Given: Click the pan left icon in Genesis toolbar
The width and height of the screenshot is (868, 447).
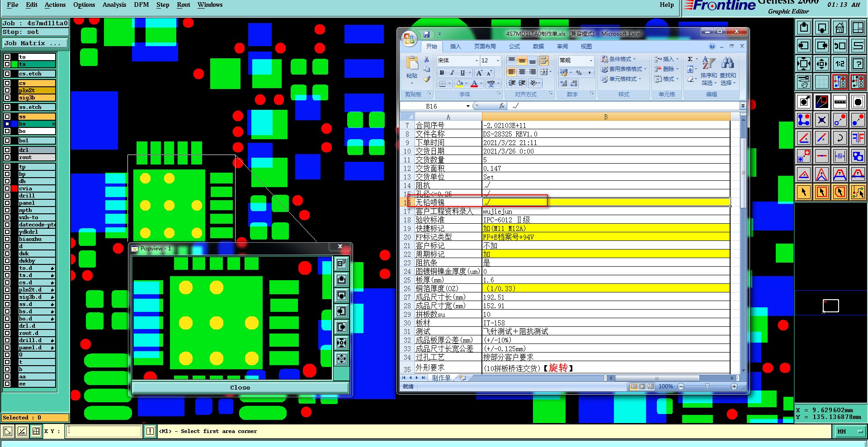Looking at the screenshot, I should pyautogui.click(x=804, y=46).
